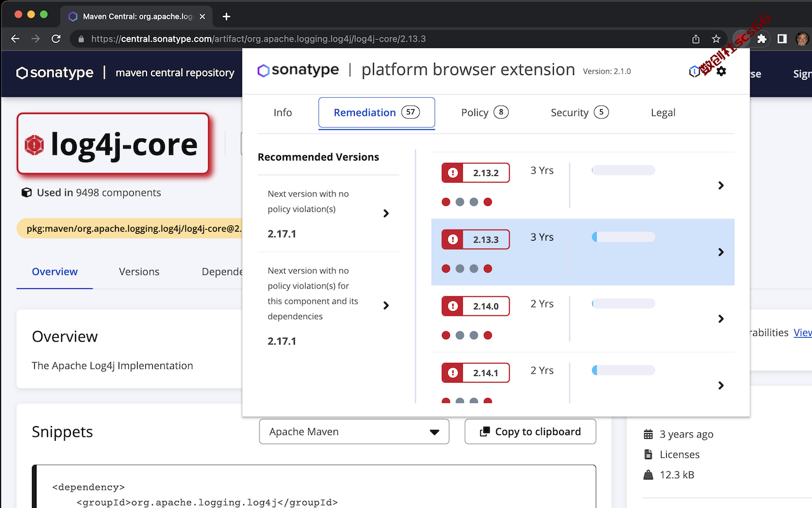Screen dimensions: 812x508
Task: Click the 2.14.0 version badge
Action: (x=476, y=306)
